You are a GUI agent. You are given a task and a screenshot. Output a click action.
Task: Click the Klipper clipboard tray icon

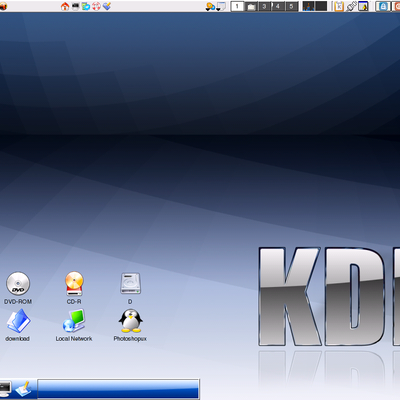coord(339,6)
